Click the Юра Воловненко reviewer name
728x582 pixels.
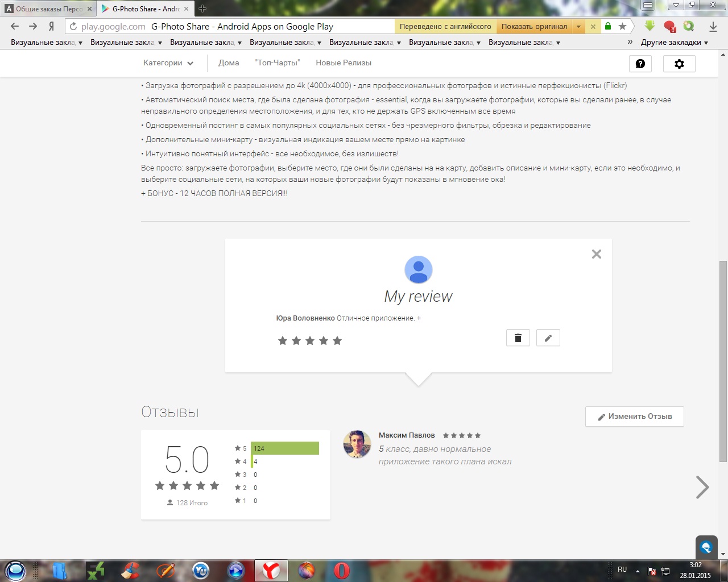[x=305, y=318]
